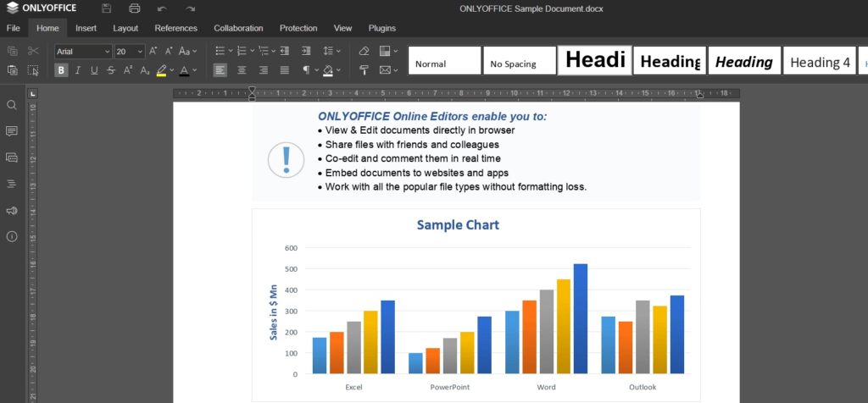Toggle Subscript formatting
The width and height of the screenshot is (868, 403).
point(145,70)
